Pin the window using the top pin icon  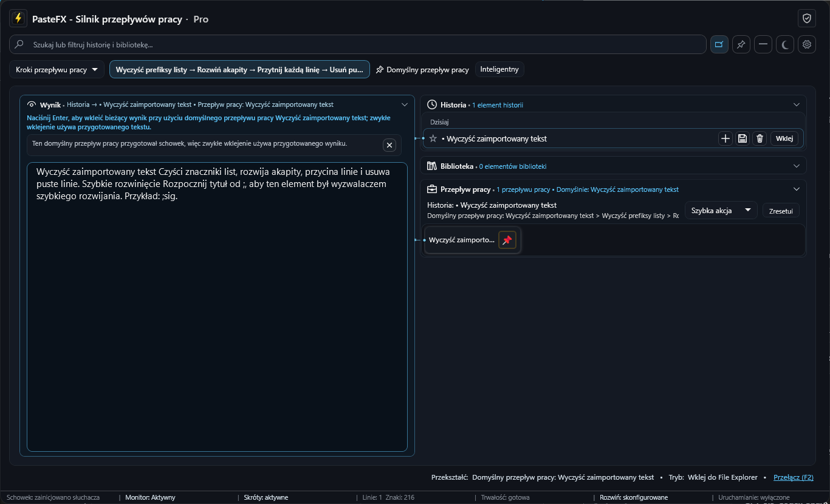coord(741,44)
